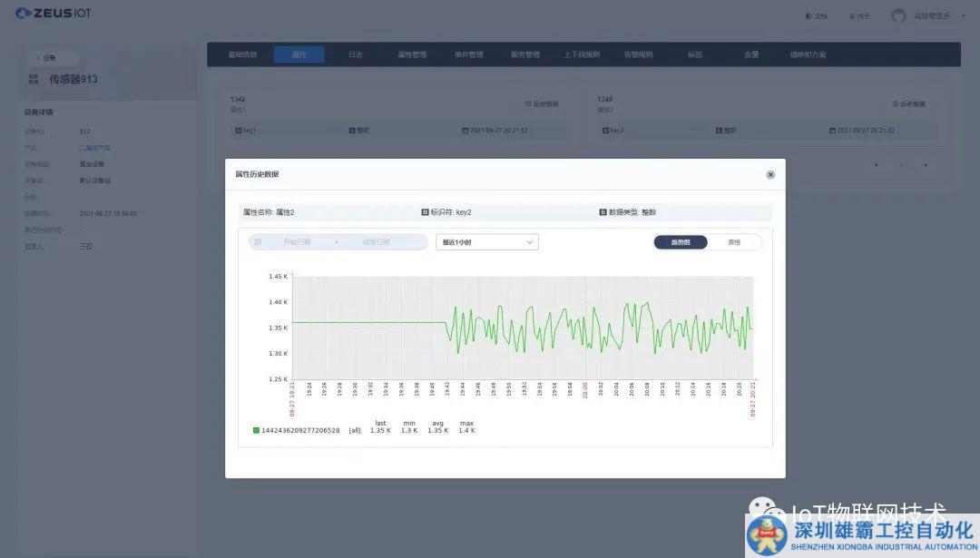Click the green legend square for series 1442436209277206528

tap(256, 431)
